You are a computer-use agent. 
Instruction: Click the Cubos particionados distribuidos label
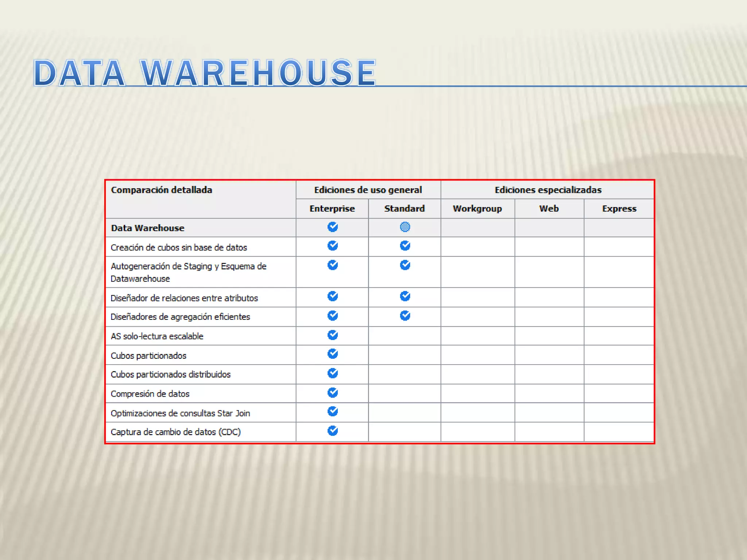(171, 374)
